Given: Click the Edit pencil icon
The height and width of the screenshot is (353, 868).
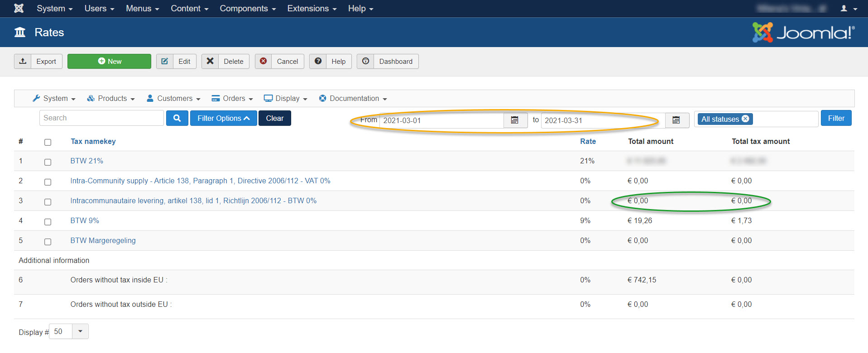Looking at the screenshot, I should 165,61.
